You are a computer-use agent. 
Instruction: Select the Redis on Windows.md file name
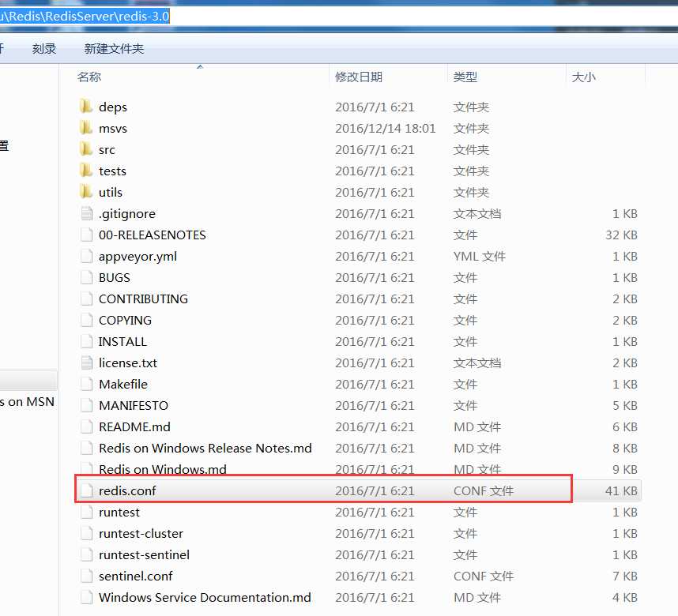[x=163, y=469]
